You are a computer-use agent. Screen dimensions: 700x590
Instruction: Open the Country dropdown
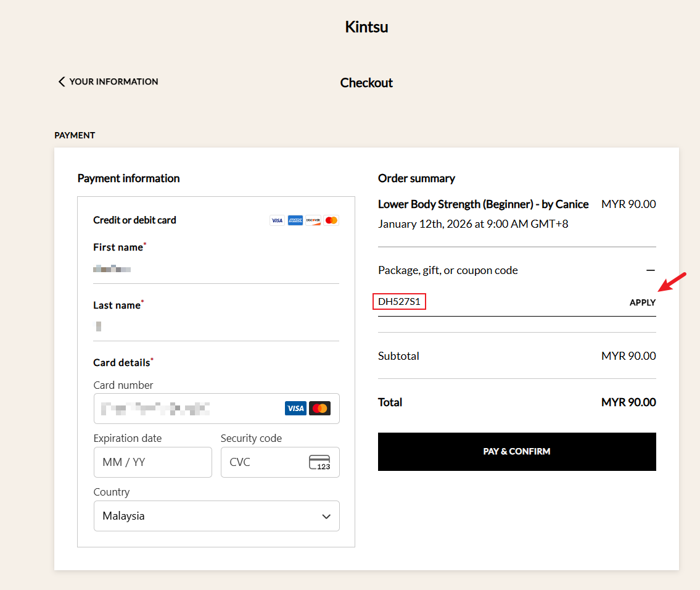(216, 516)
